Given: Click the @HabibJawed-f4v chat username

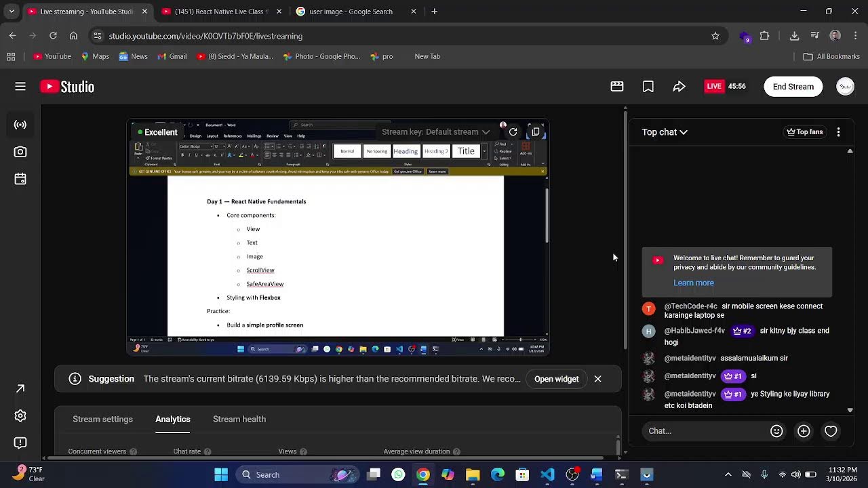Looking at the screenshot, I should coord(694,331).
